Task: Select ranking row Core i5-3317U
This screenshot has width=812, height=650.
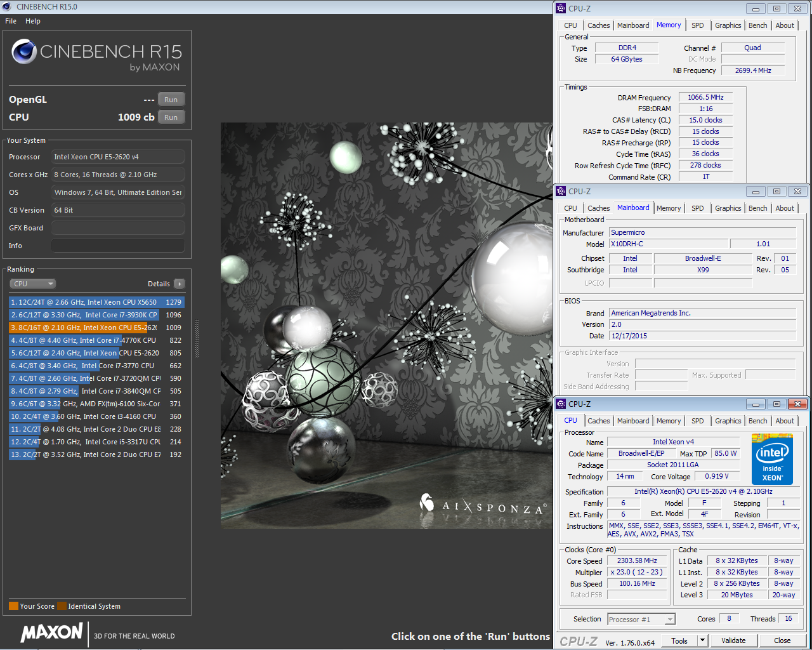Action: point(96,442)
